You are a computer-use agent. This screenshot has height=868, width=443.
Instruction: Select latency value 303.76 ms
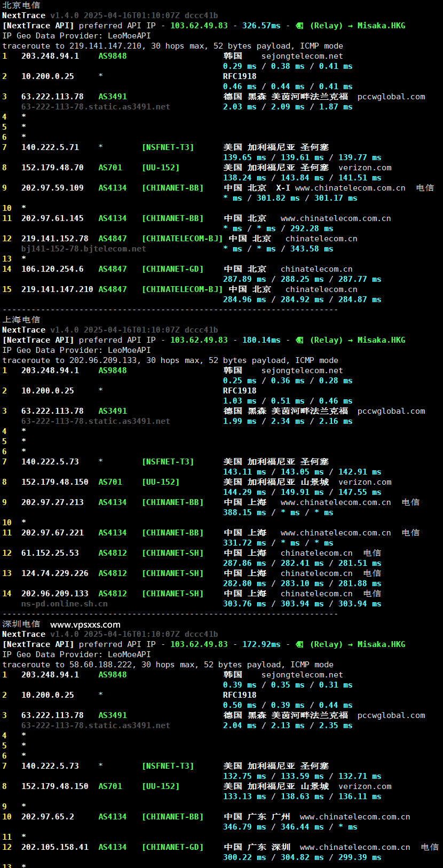click(244, 604)
